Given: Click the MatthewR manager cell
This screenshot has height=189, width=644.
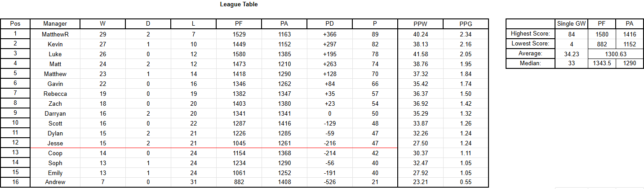Looking at the screenshot, I should (55, 34).
